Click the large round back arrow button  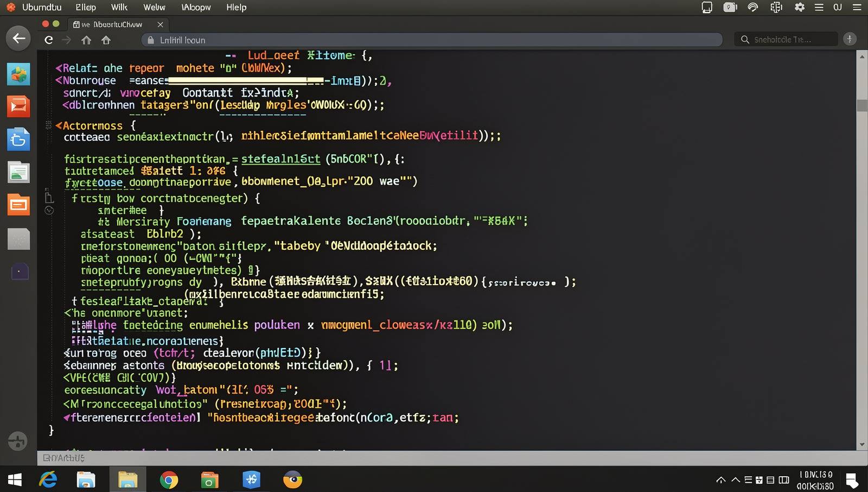click(18, 39)
